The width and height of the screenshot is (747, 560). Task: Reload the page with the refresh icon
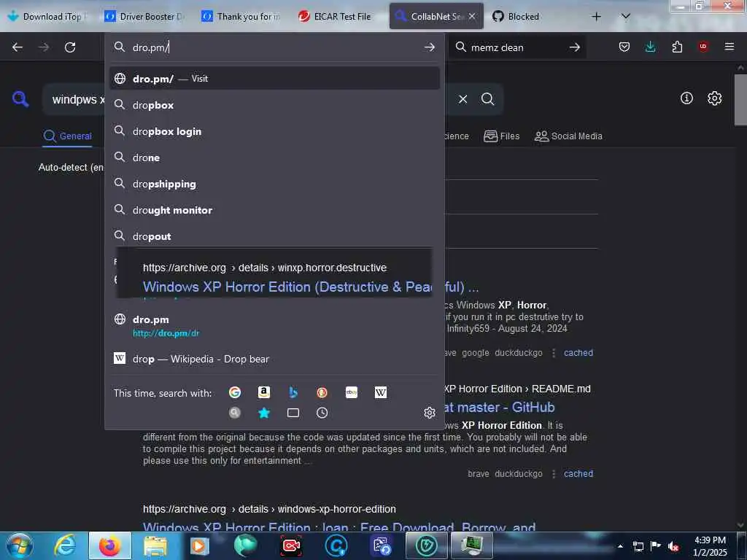click(x=70, y=47)
